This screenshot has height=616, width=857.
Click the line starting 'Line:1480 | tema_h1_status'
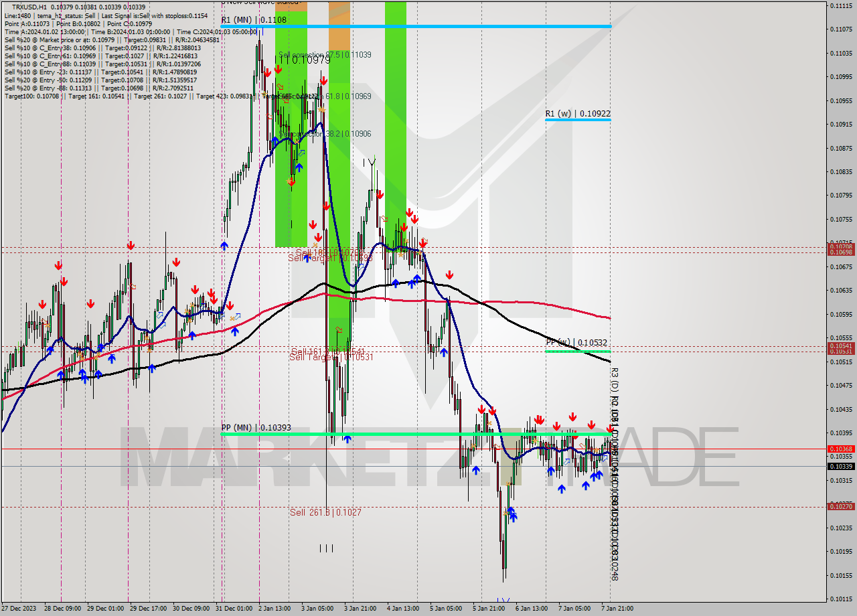click(x=106, y=15)
